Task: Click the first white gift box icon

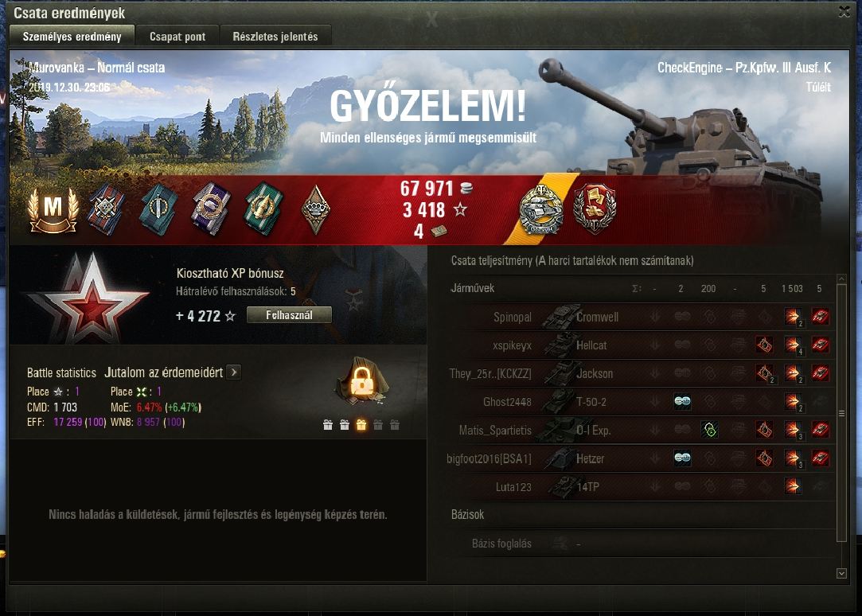Action: [328, 425]
